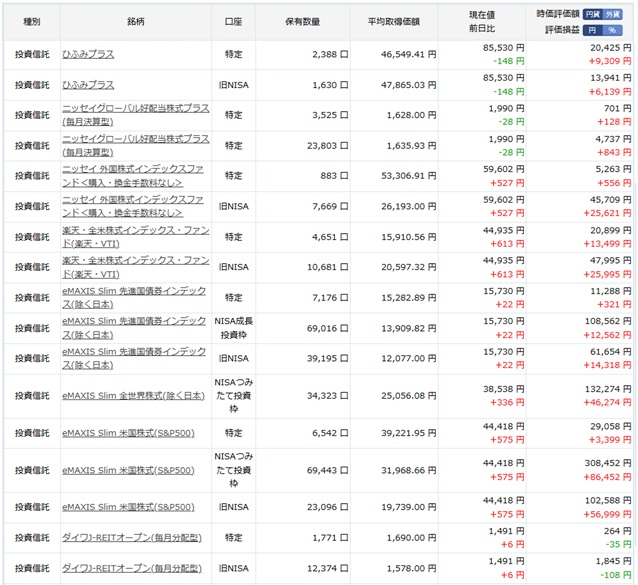Select the +46,274 円 profit value
The image size is (638, 585).
click(607, 402)
